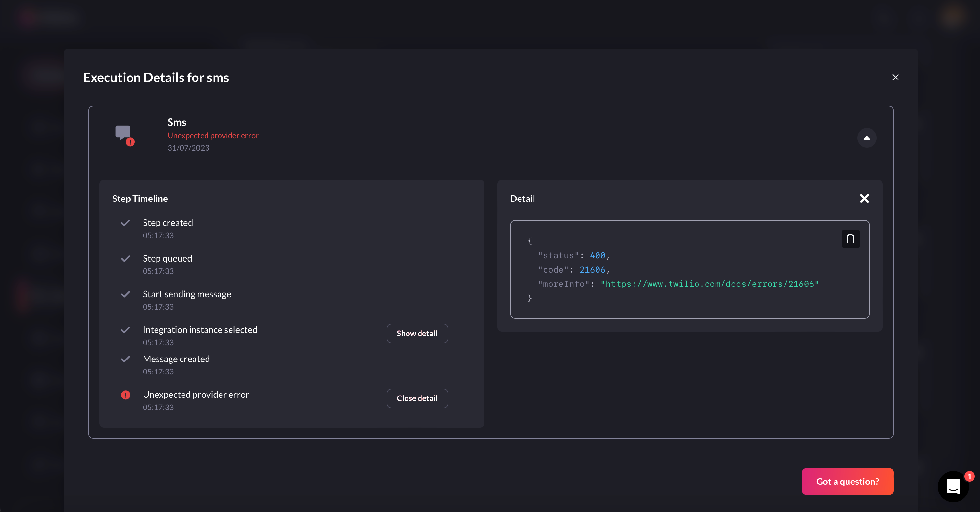Screen dimensions: 980x512
Task: Collapse the Sms step card
Action: pos(866,138)
